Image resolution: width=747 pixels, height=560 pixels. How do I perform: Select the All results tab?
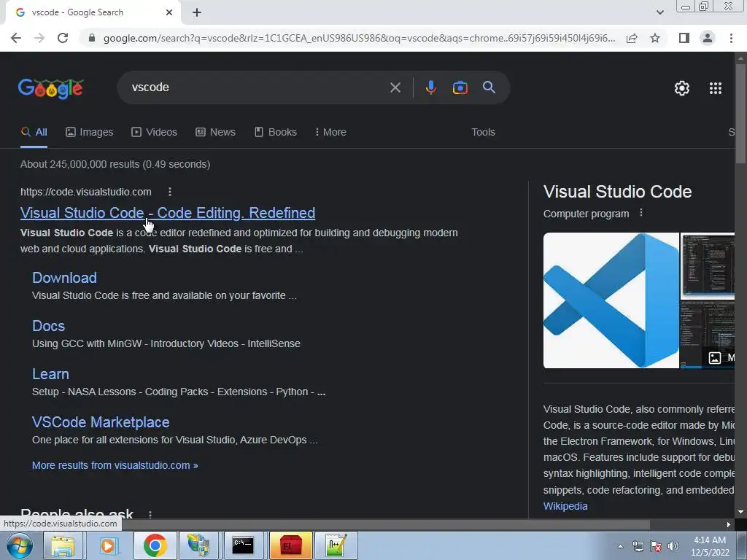pyautogui.click(x=34, y=133)
